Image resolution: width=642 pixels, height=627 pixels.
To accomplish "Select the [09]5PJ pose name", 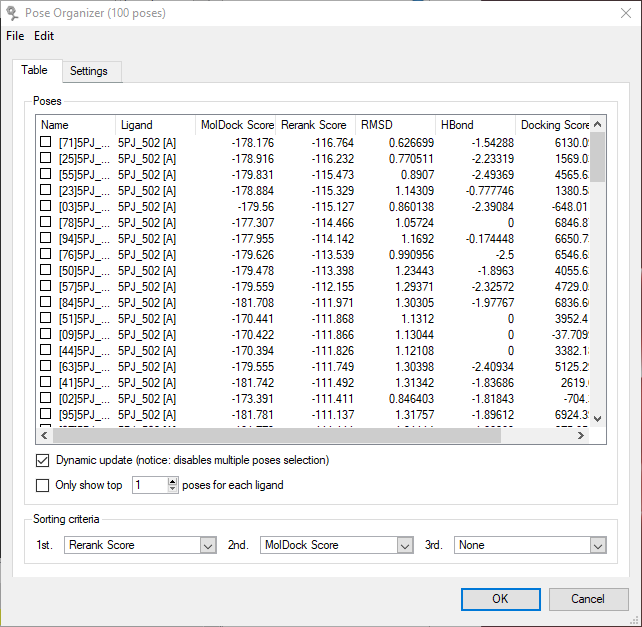I will [x=84, y=335].
